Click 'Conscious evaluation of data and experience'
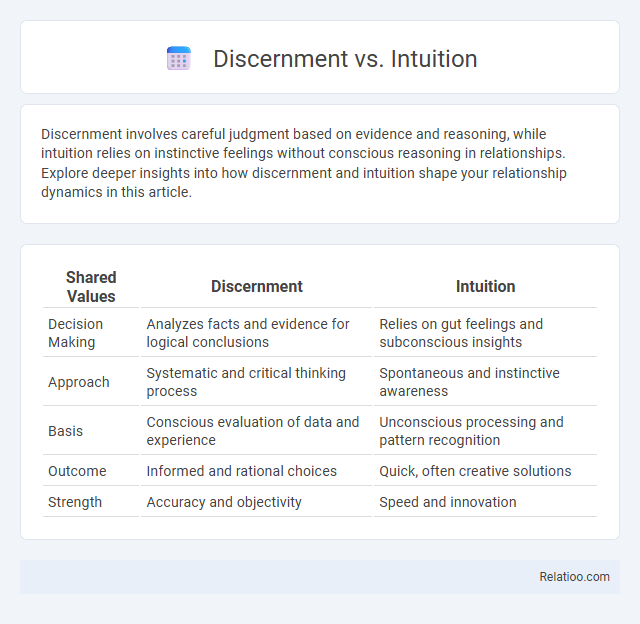Viewport: 640px width, 624px height. (x=253, y=431)
